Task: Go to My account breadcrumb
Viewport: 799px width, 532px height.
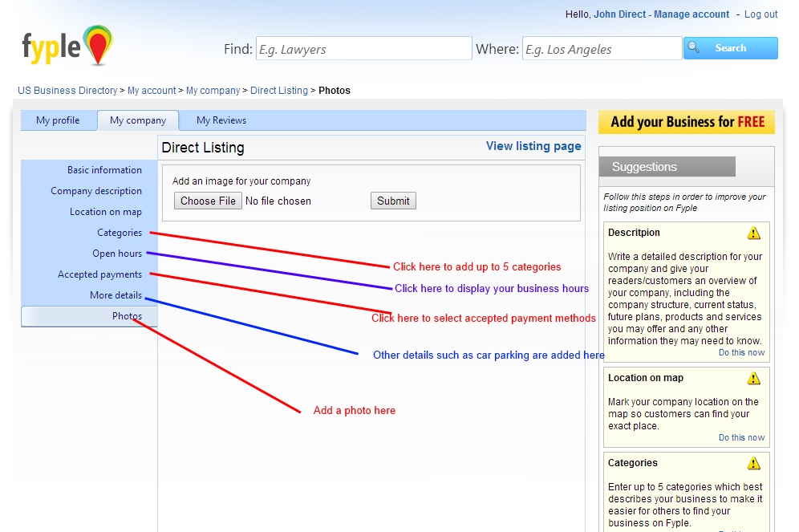Action: click(152, 90)
